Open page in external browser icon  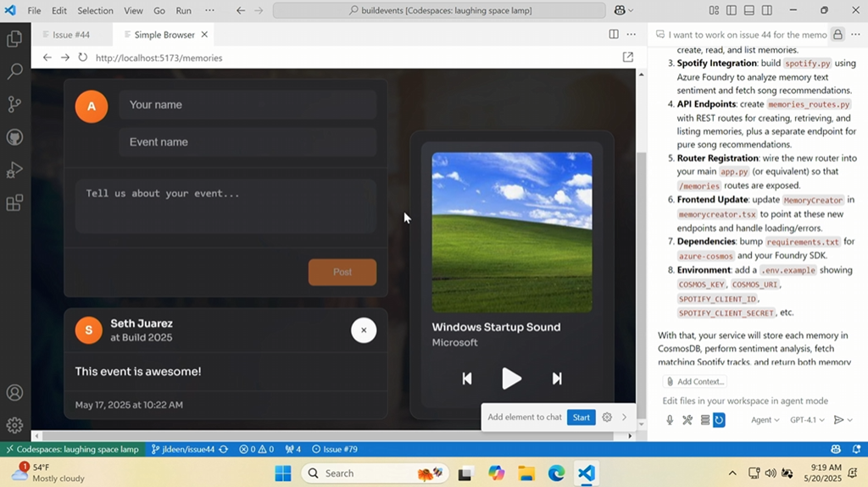[628, 58]
